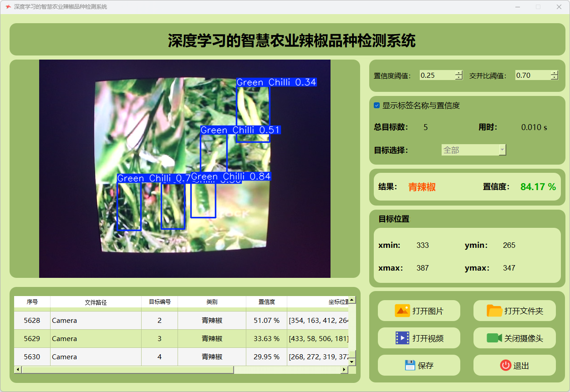Click the 序号 column header

[32, 302]
